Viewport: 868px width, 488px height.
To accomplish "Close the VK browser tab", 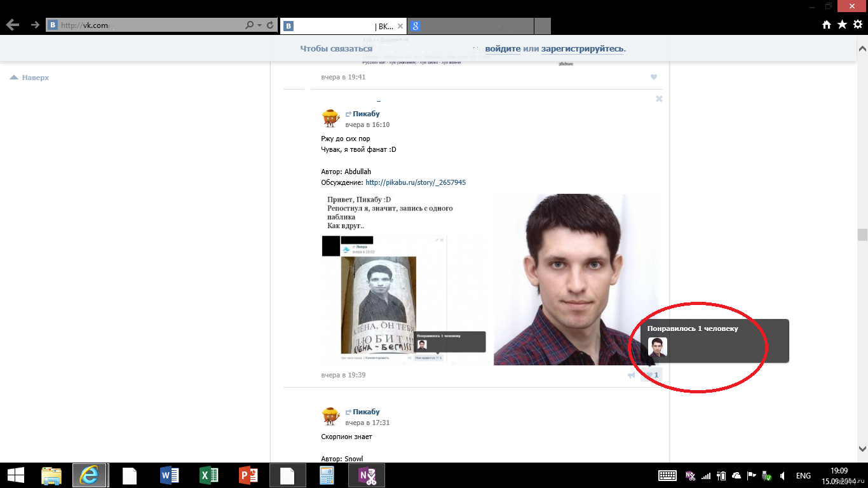I will point(400,26).
